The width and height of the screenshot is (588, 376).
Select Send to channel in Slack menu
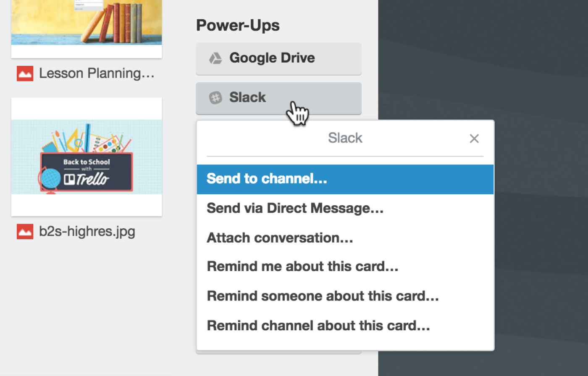pyautogui.click(x=266, y=179)
